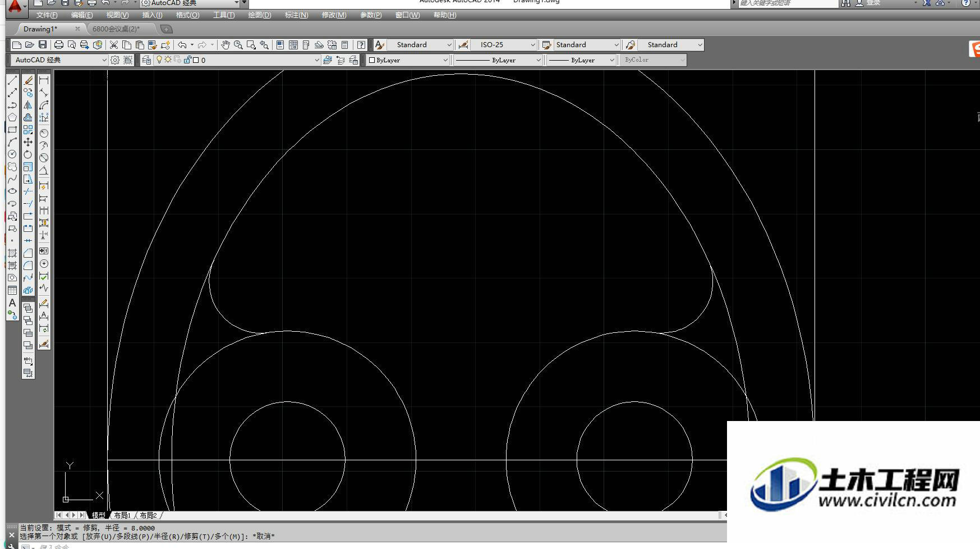Select the Multiline Text A tool

(x=12, y=303)
